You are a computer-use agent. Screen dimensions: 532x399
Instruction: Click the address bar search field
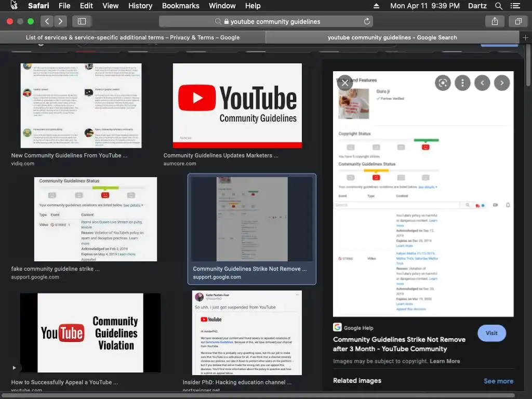tap(265, 21)
